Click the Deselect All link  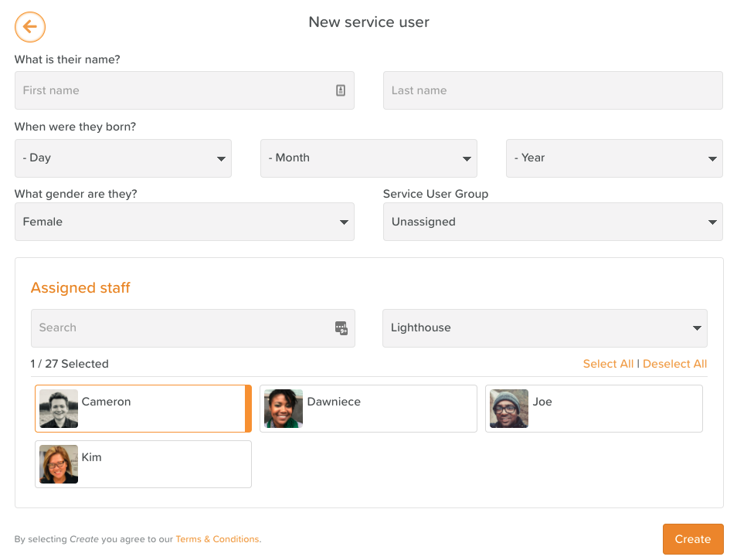(674, 364)
